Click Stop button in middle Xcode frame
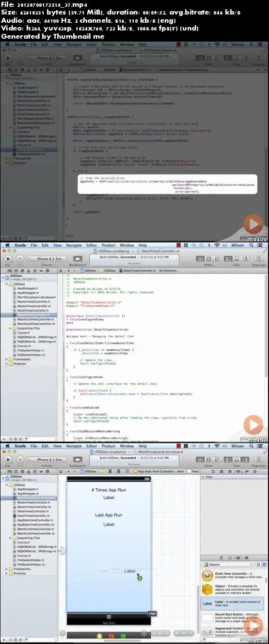The width and height of the screenshot is (269, 644). [20, 259]
